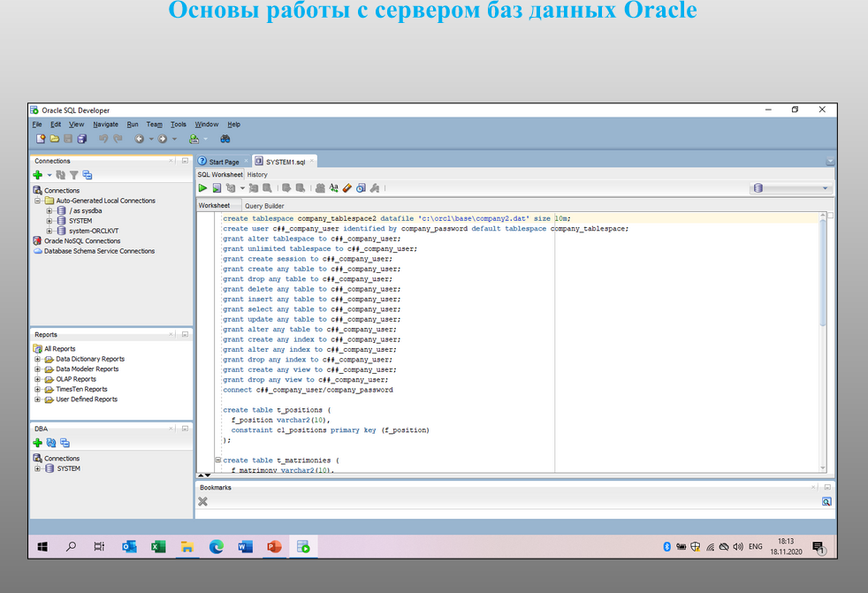This screenshot has height=593, width=868.
Task: Collapse the create table t_matrimonies code block
Action: point(218,460)
